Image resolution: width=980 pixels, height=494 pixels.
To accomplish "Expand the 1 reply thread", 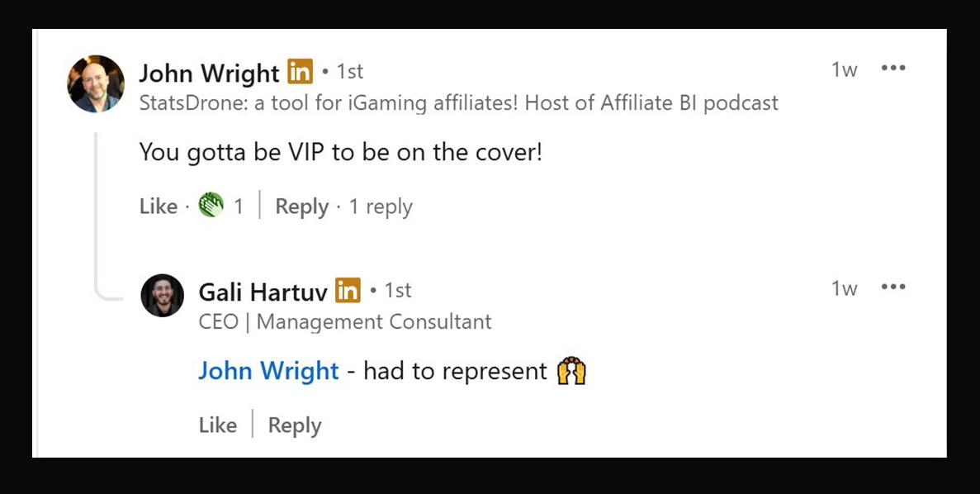I will (x=381, y=207).
